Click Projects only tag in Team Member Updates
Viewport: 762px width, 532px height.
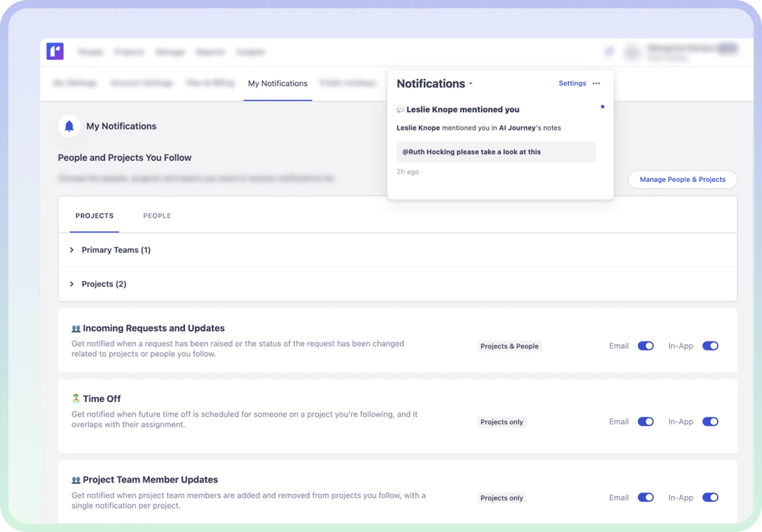[x=502, y=498]
